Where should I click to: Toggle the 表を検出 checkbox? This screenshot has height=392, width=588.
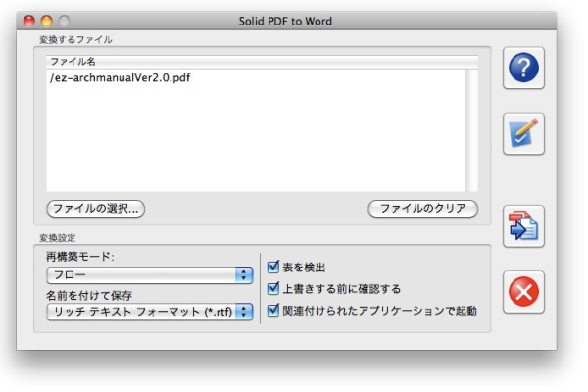(x=273, y=267)
